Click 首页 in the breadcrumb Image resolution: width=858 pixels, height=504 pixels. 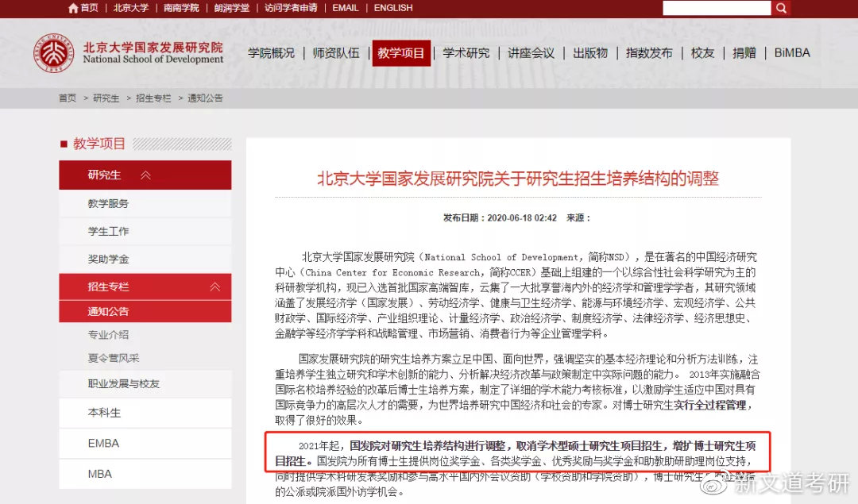(68, 98)
